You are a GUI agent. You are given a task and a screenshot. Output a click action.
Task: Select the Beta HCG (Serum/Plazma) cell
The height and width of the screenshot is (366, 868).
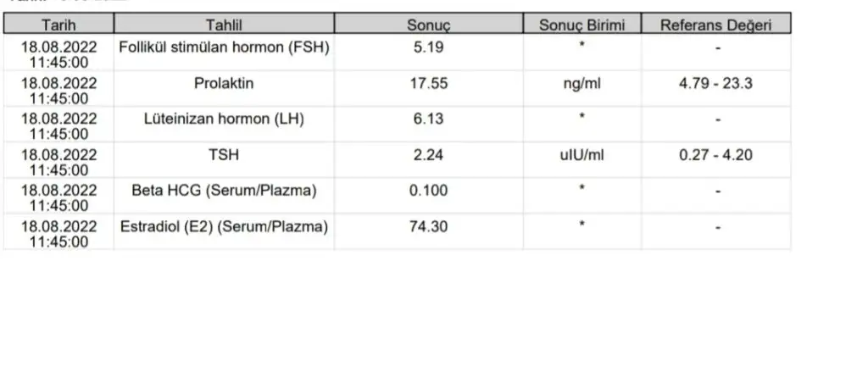coord(224,191)
